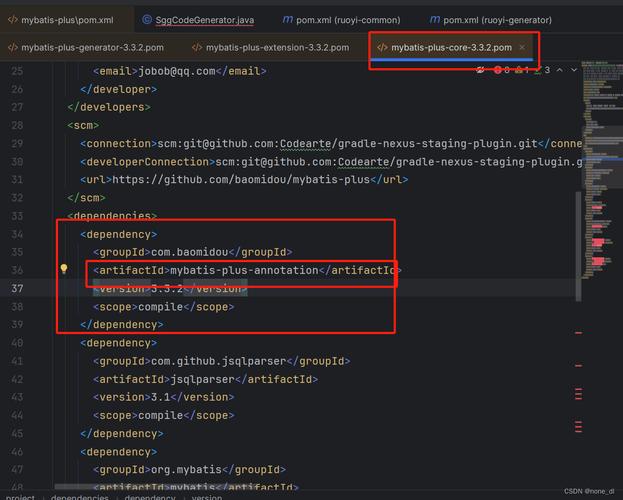Viewport: 623px width, 500px height.
Task: Click version 3.1 line
Action: (163, 397)
